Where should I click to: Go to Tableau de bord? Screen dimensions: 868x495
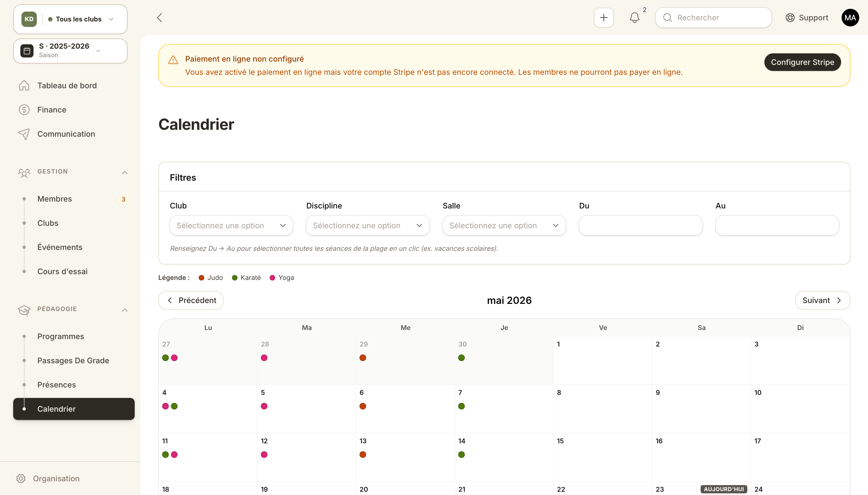point(74,86)
